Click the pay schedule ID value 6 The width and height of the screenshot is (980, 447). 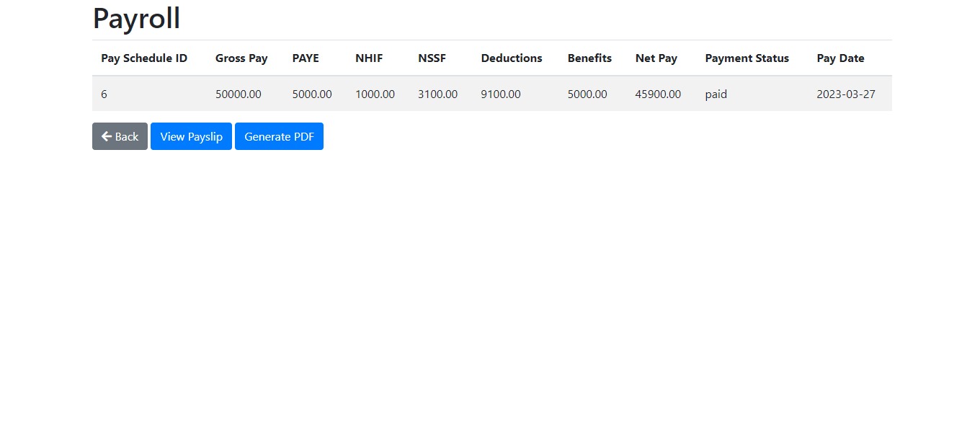pos(104,94)
